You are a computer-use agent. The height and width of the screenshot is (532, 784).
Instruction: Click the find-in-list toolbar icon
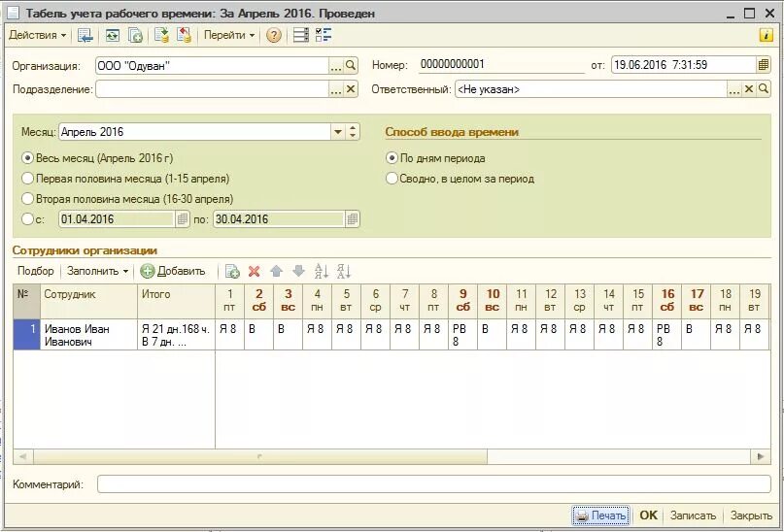tap(85, 36)
